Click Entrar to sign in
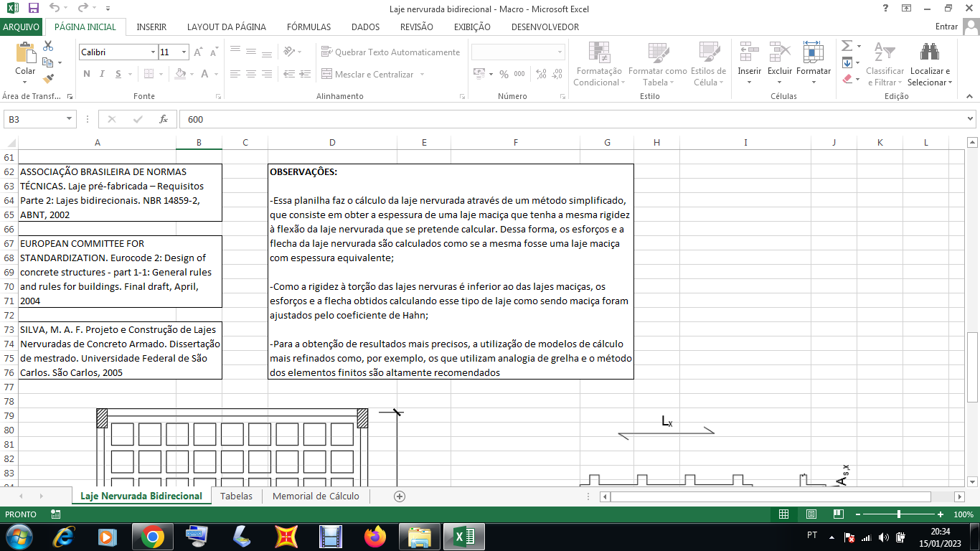The height and width of the screenshot is (551, 980). click(x=947, y=27)
